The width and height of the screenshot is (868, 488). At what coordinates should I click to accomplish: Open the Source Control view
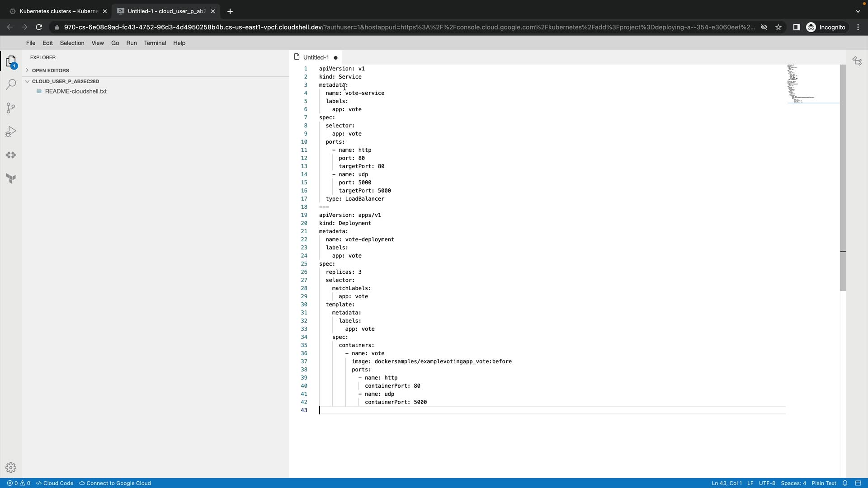coord(11,108)
